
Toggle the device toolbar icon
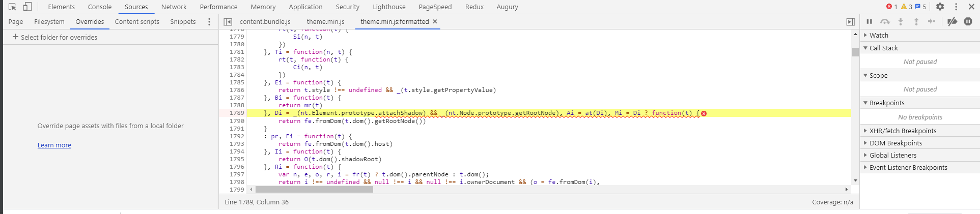point(27,7)
